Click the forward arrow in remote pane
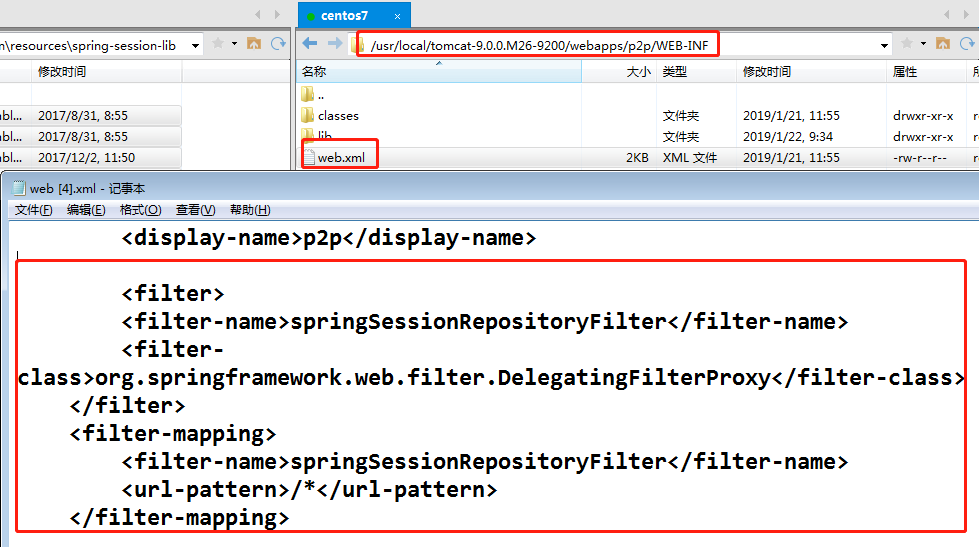This screenshot has width=979, height=547. (x=334, y=44)
